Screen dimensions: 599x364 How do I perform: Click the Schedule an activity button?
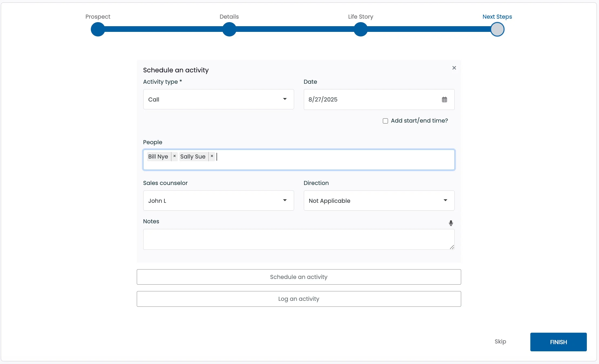tap(299, 277)
